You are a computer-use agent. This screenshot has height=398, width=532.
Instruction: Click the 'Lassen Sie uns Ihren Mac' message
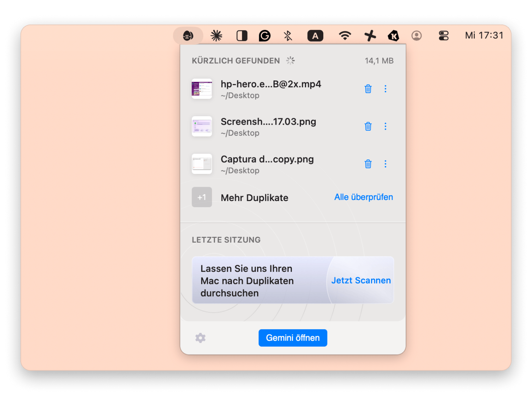pyautogui.click(x=247, y=281)
